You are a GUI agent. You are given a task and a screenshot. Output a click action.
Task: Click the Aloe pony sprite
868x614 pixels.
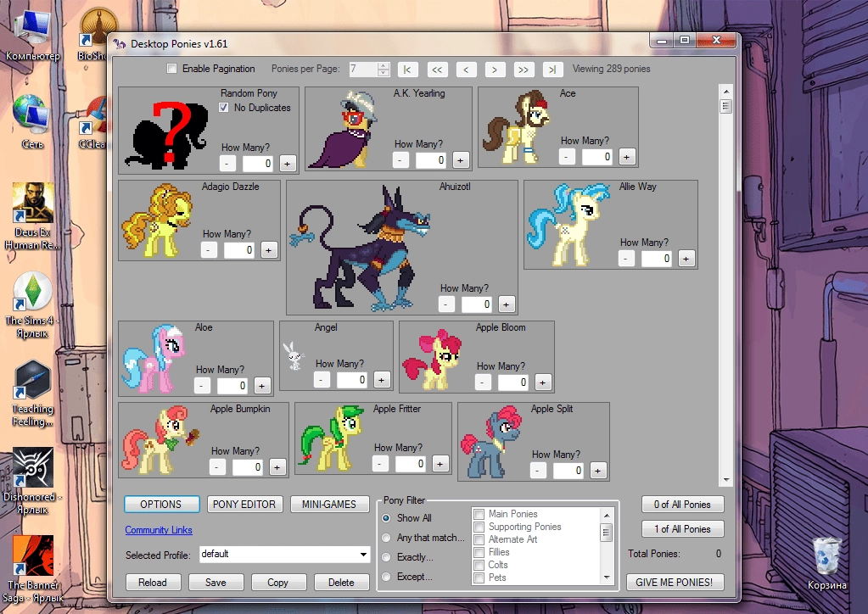pos(154,359)
